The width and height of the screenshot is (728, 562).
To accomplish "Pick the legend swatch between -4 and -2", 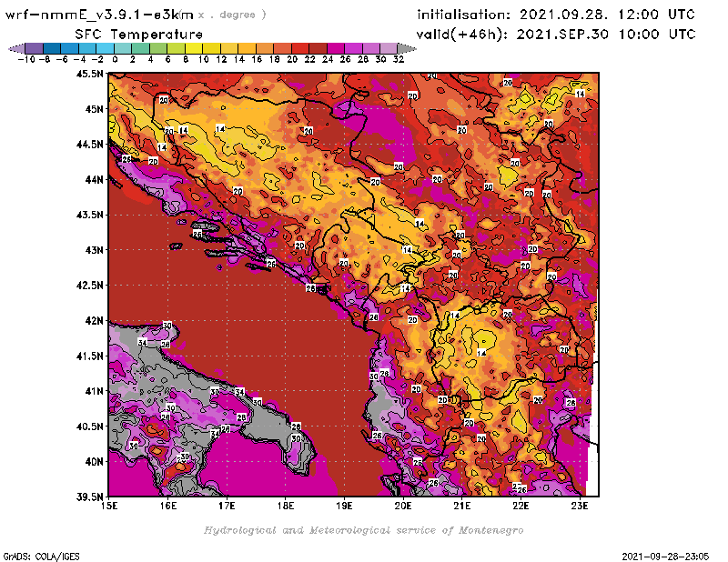I will (x=86, y=49).
